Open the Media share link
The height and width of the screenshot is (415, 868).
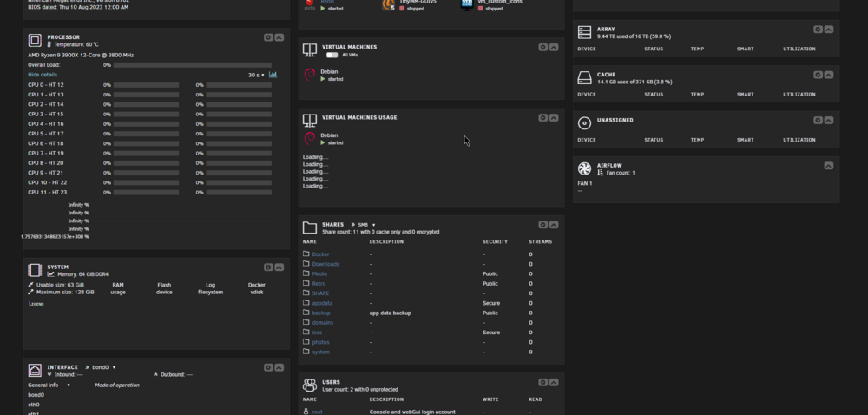tap(319, 273)
